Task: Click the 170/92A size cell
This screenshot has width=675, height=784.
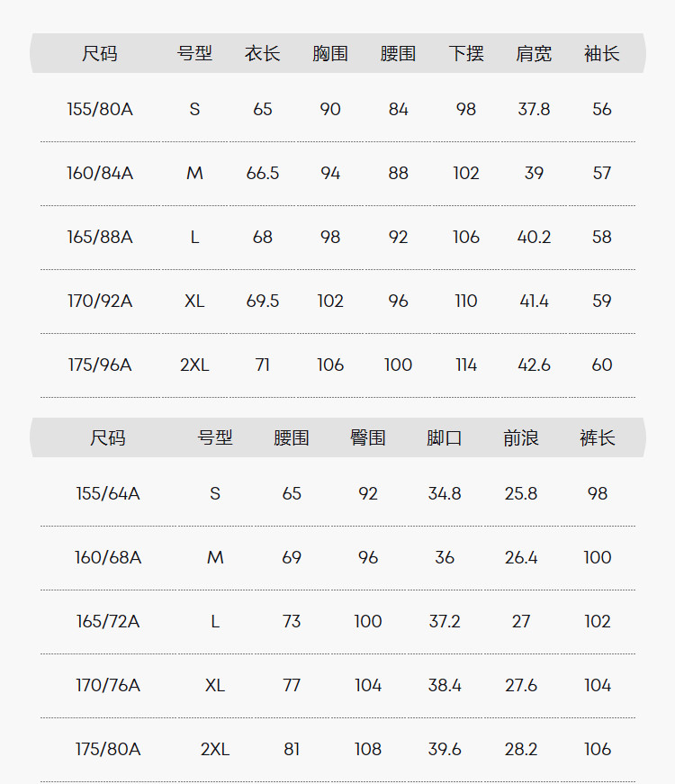Action: 100,302
